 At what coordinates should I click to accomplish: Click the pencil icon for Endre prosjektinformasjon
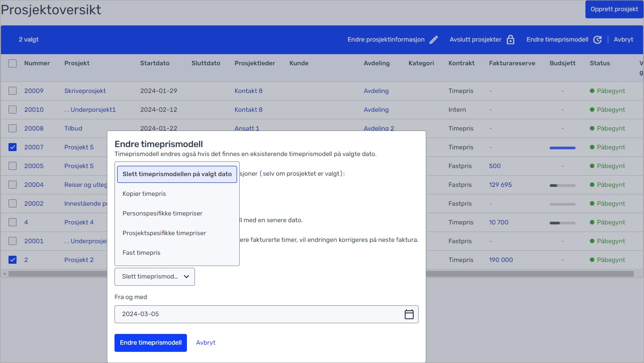click(x=433, y=40)
